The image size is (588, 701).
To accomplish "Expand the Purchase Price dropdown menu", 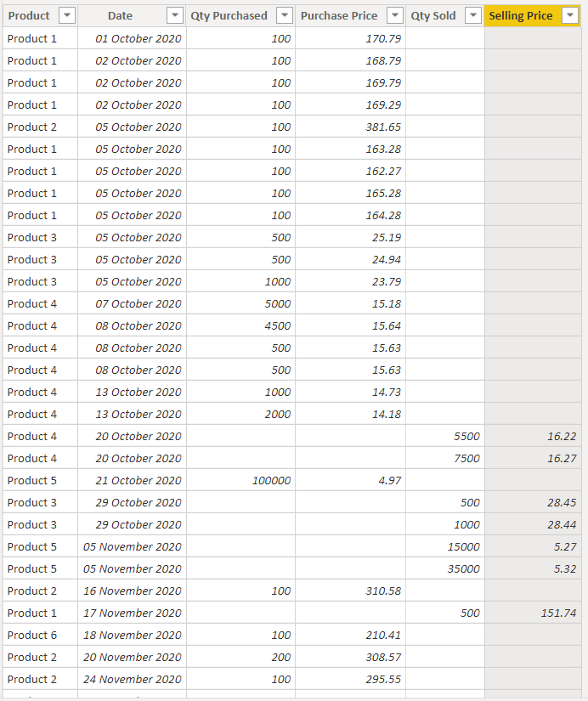I will (x=394, y=15).
